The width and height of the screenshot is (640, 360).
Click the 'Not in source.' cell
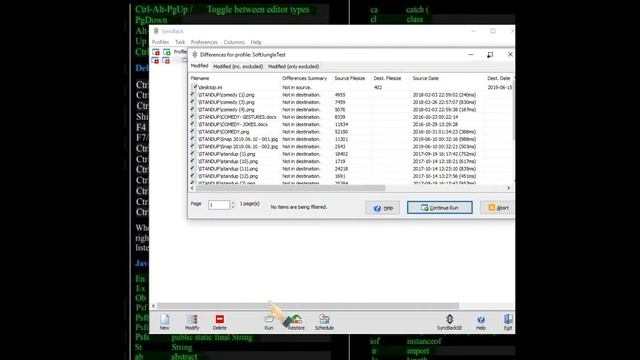[x=297, y=87]
